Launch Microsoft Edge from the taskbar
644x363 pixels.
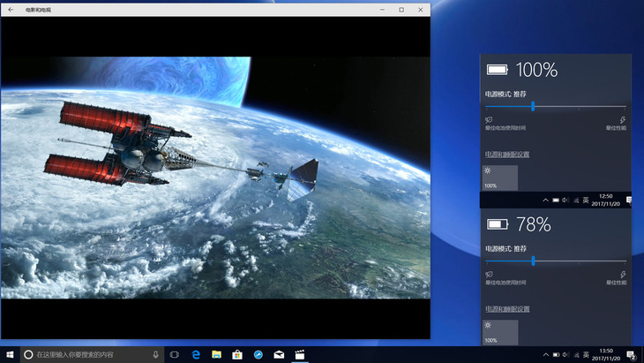point(196,354)
